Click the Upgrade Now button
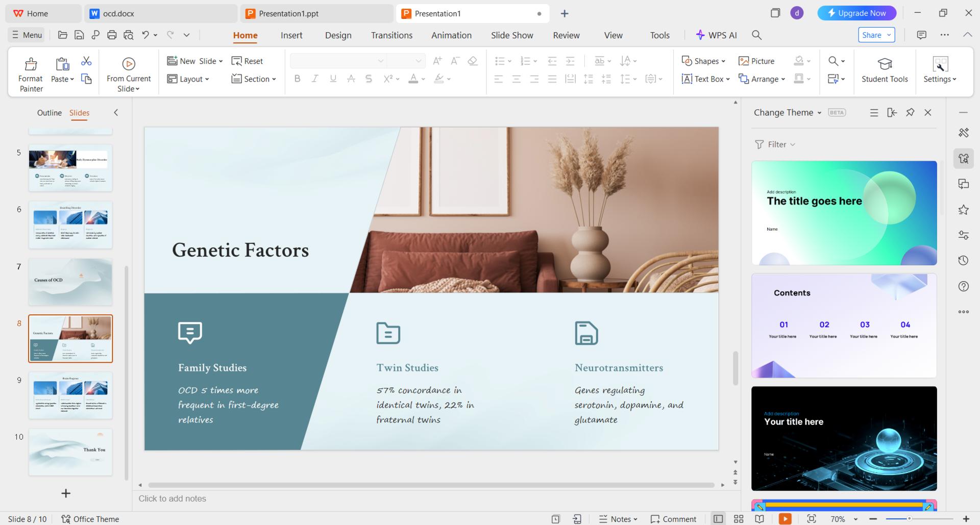 click(x=857, y=13)
